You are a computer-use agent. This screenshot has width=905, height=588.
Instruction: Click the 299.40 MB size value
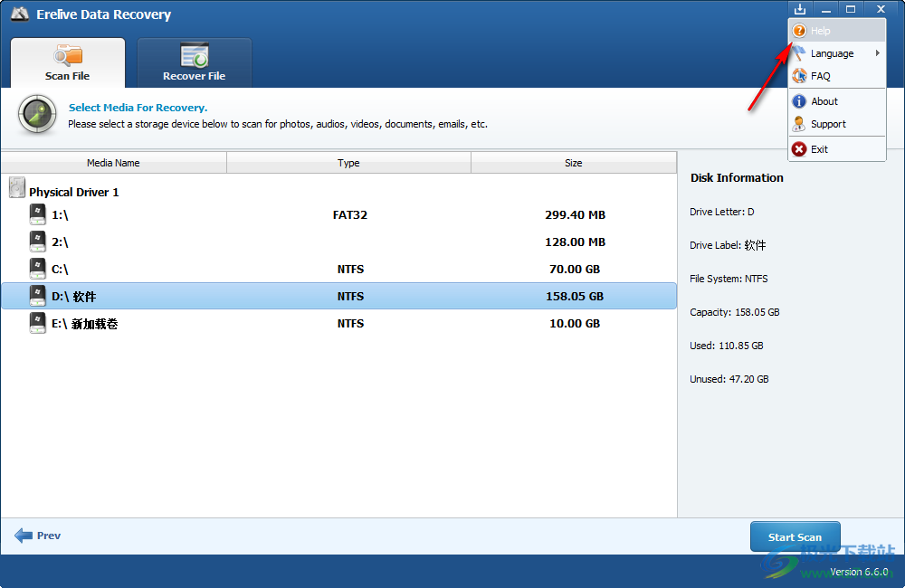point(575,214)
